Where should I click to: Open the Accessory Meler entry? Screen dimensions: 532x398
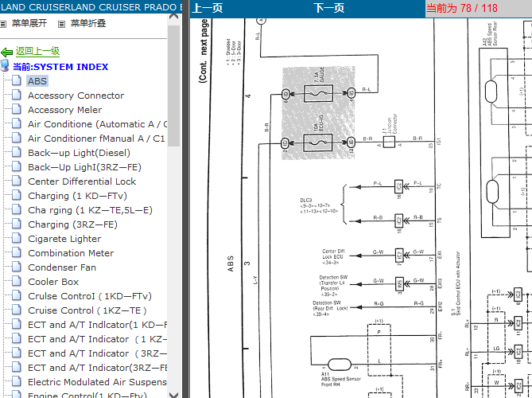64,110
